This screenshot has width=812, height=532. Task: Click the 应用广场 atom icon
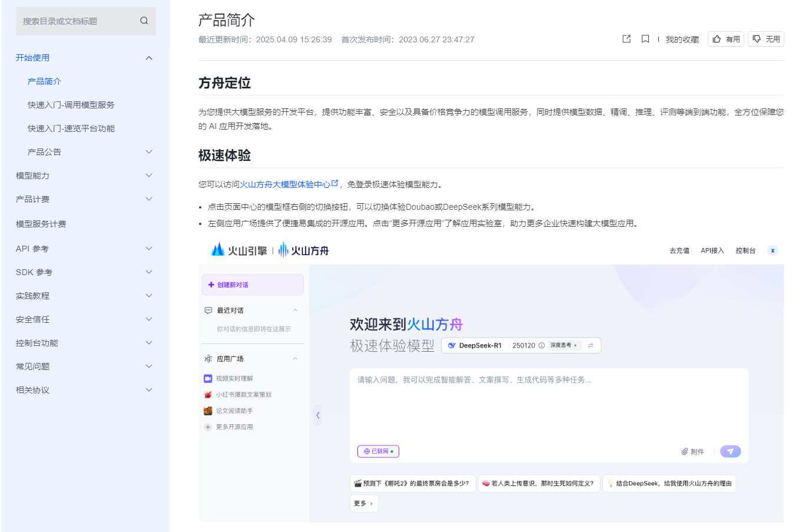208,359
